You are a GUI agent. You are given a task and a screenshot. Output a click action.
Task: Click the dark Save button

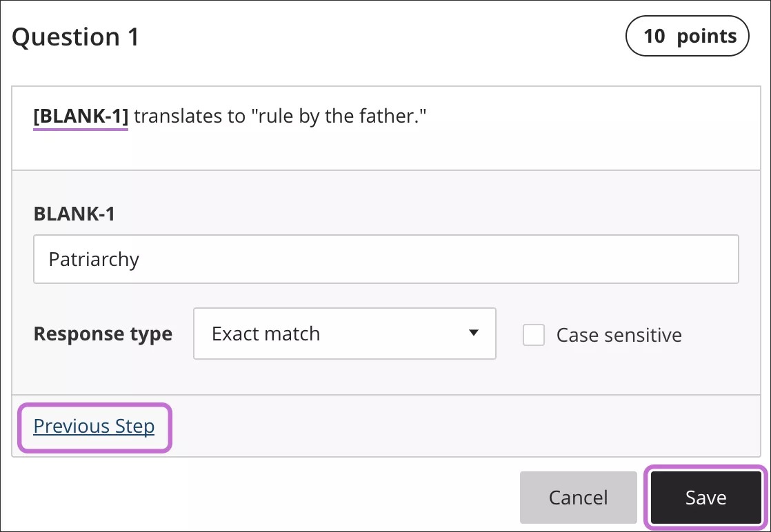click(x=705, y=497)
